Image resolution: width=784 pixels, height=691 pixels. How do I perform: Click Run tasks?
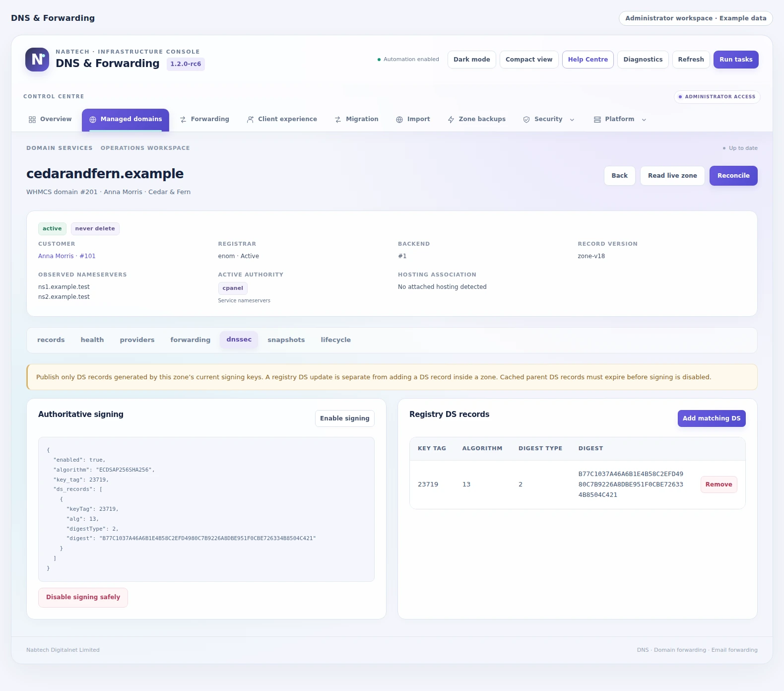pos(736,60)
